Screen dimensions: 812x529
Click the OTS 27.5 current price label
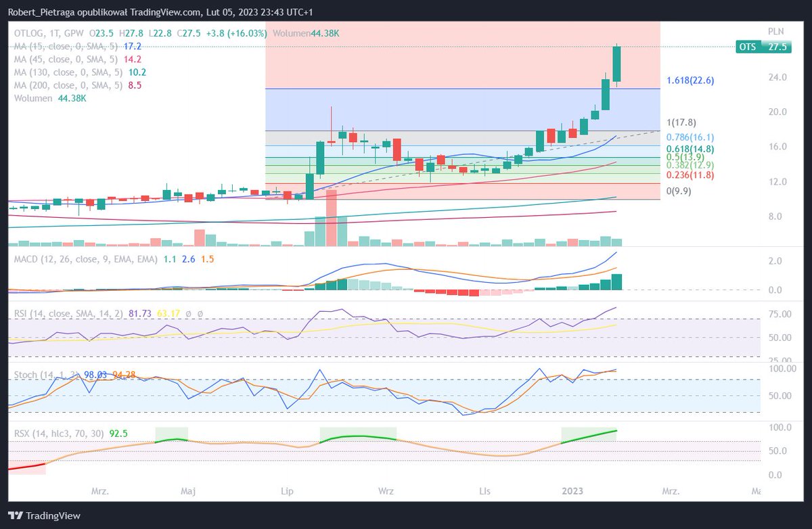(x=763, y=47)
